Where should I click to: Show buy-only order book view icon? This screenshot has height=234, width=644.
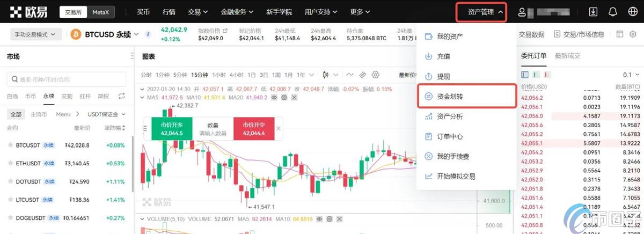(537, 75)
